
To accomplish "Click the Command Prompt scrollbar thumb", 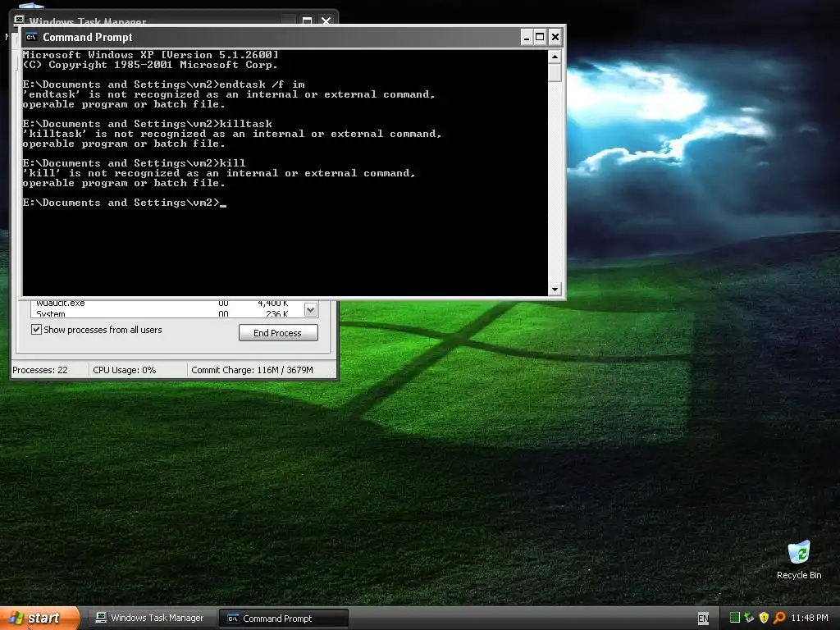I will [555, 72].
